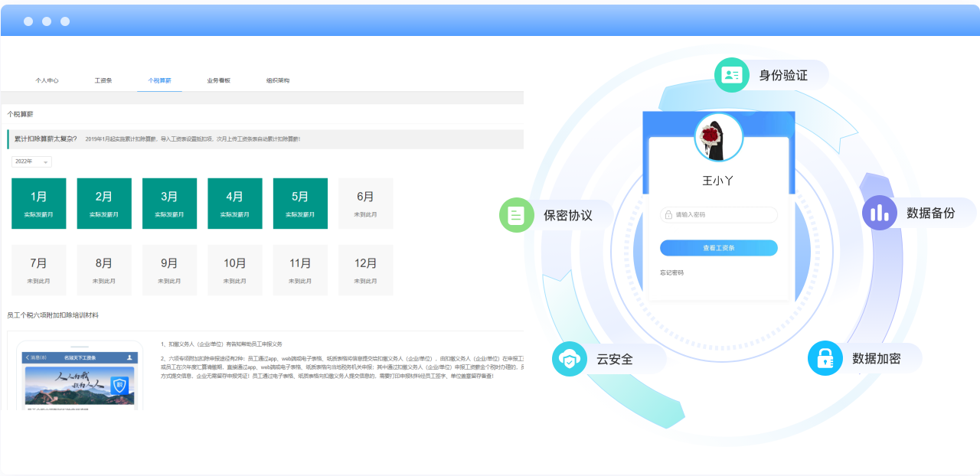Click the user avatar above 王小丫

pyautogui.click(x=718, y=138)
